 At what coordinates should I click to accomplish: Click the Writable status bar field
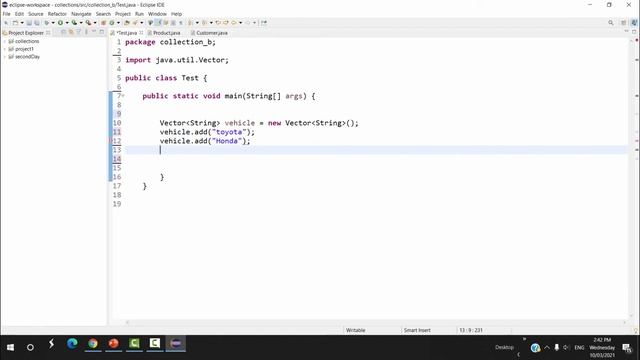click(x=356, y=330)
